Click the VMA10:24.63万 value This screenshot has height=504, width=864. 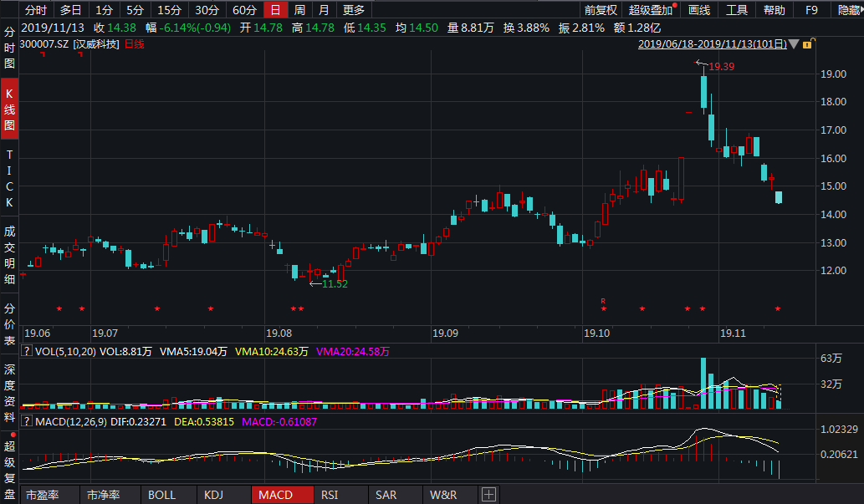(x=272, y=351)
